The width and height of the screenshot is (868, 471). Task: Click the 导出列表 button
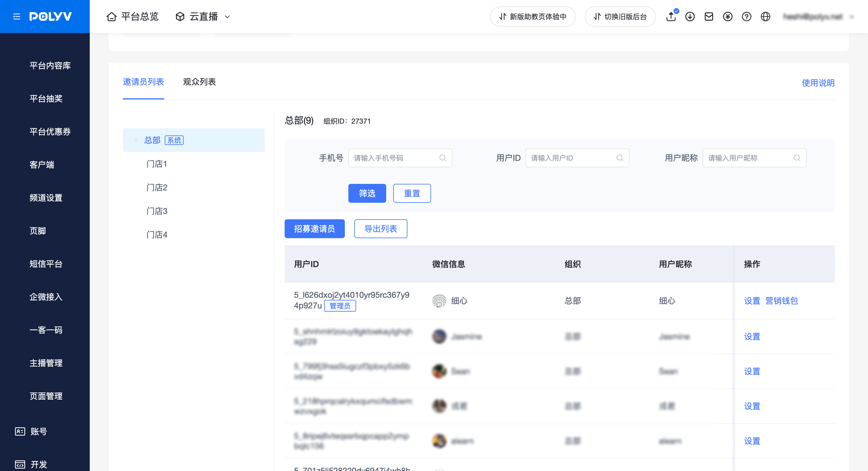pyautogui.click(x=381, y=228)
